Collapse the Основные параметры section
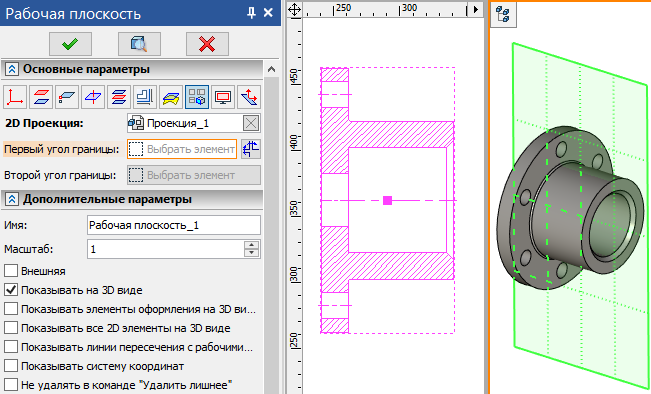 point(12,69)
